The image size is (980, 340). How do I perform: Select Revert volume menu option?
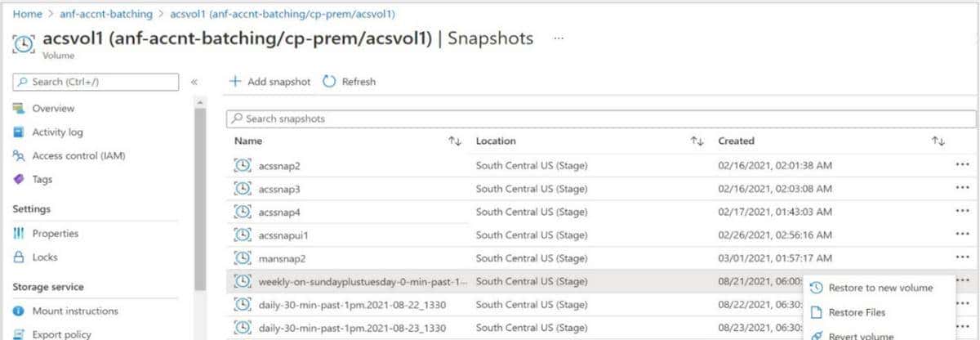(x=861, y=336)
